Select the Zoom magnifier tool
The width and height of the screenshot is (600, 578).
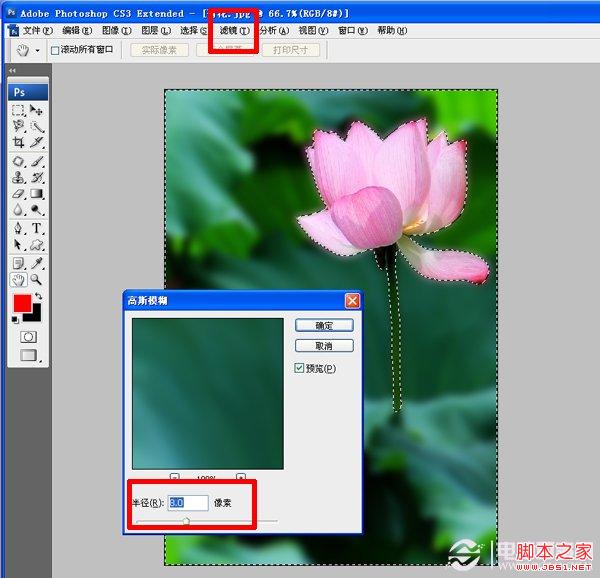pos(36,280)
